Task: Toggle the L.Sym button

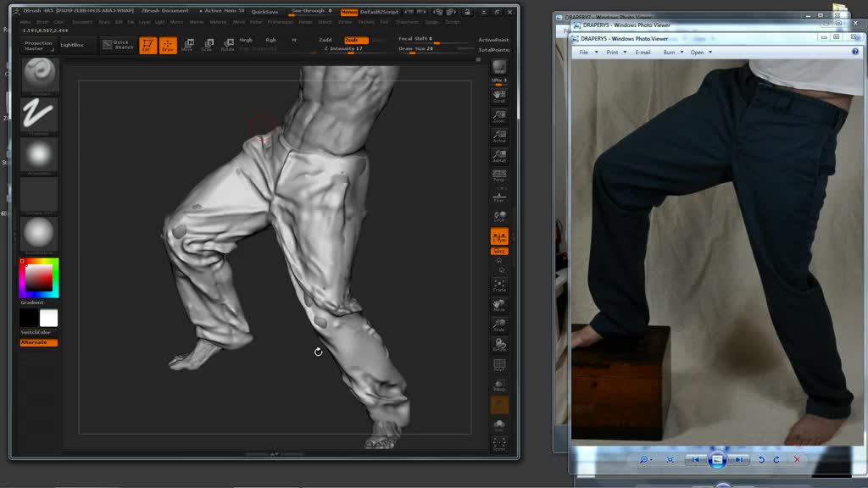Action: pos(499,237)
